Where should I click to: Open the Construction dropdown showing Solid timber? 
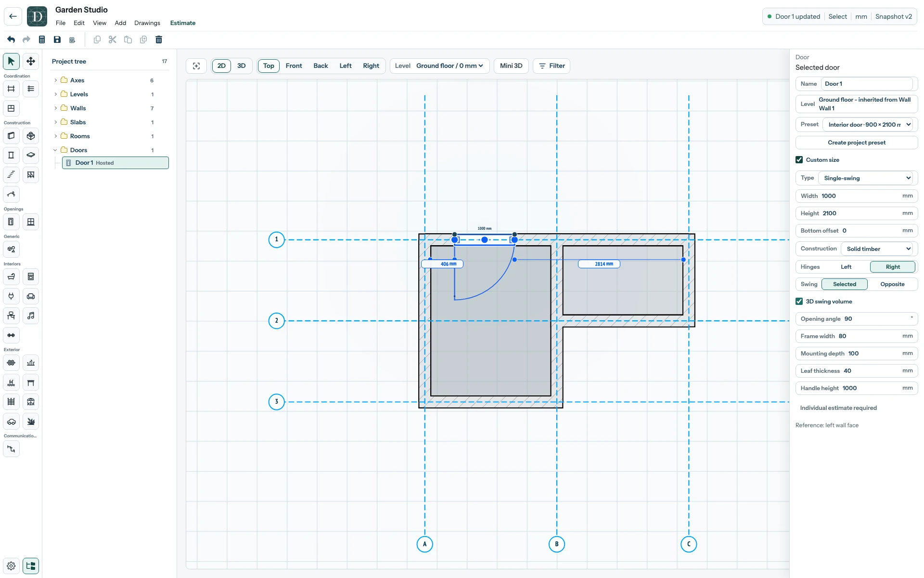[x=877, y=249]
